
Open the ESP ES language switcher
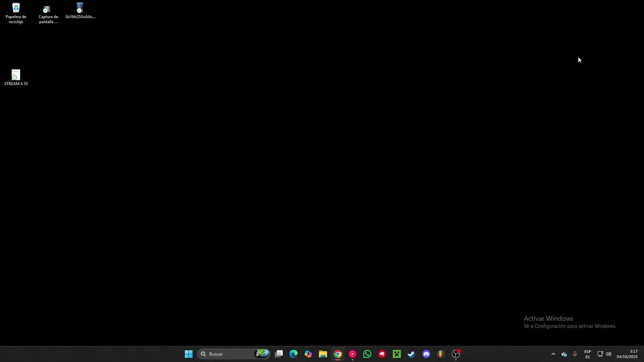pos(588,354)
